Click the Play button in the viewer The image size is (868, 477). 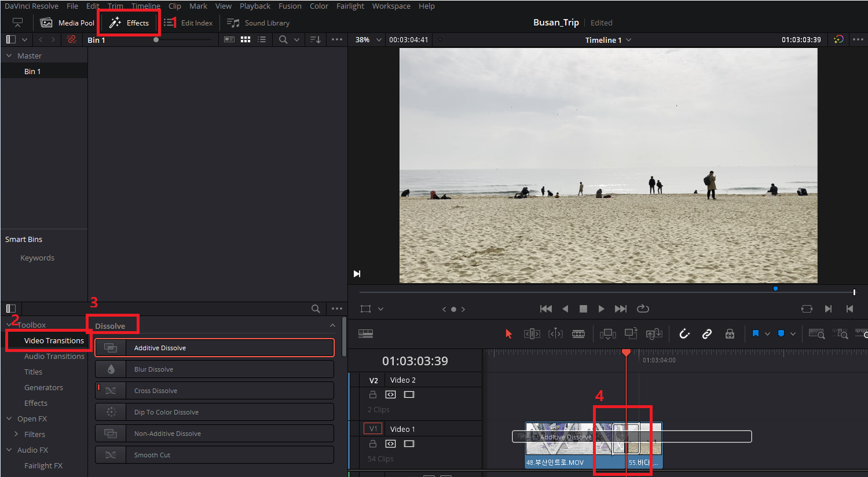coord(601,309)
